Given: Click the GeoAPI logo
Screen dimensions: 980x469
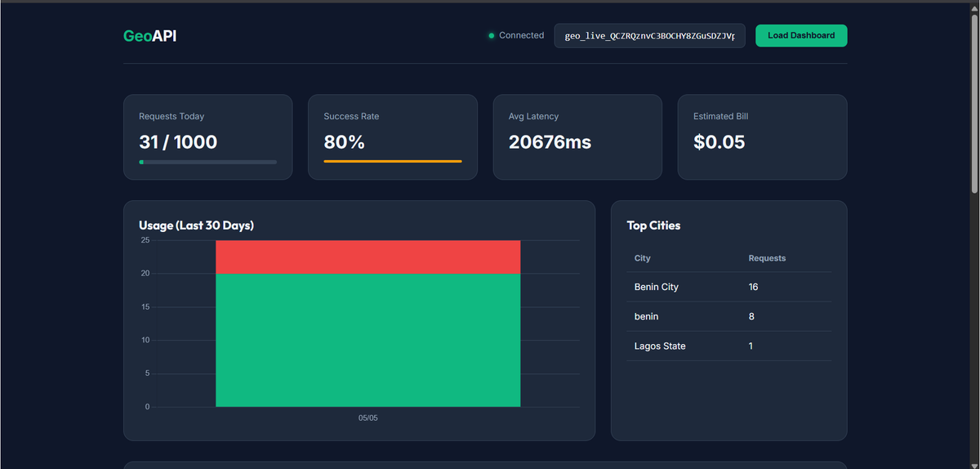Looking at the screenshot, I should point(150,36).
